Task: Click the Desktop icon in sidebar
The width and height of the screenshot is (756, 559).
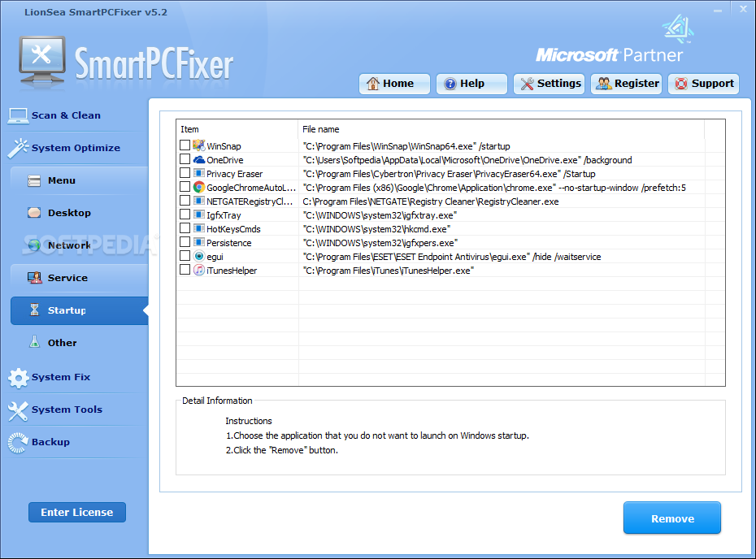Action: tap(34, 213)
